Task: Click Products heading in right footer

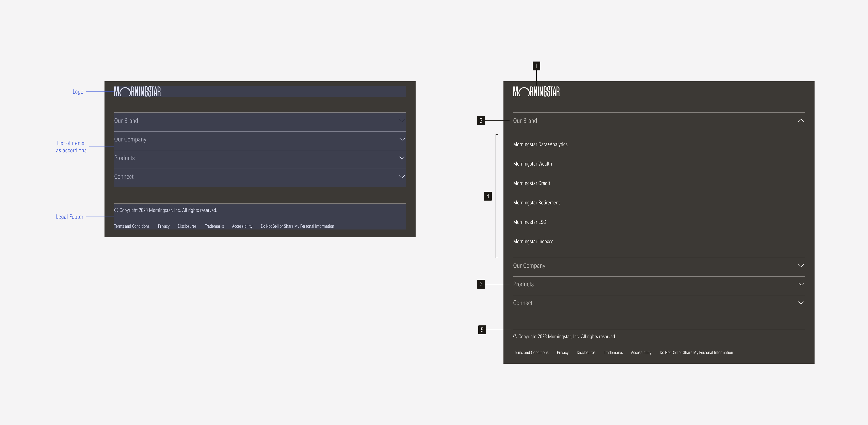Action: (x=523, y=284)
